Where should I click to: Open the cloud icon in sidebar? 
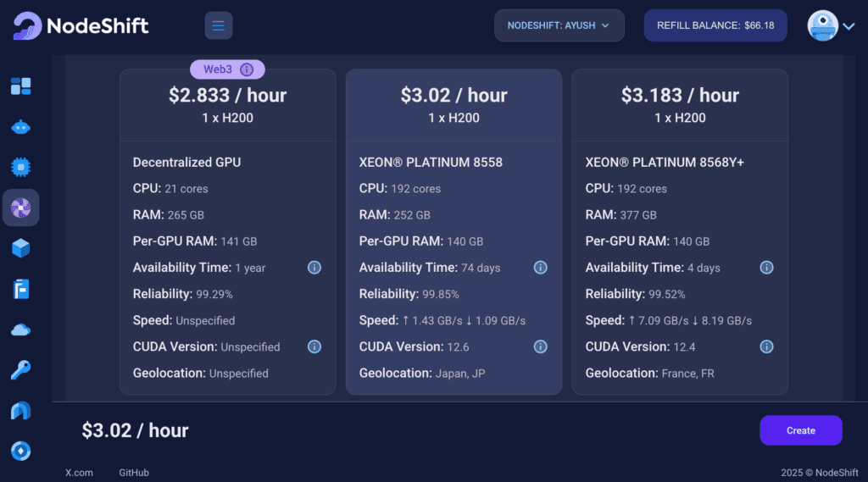[x=21, y=330]
